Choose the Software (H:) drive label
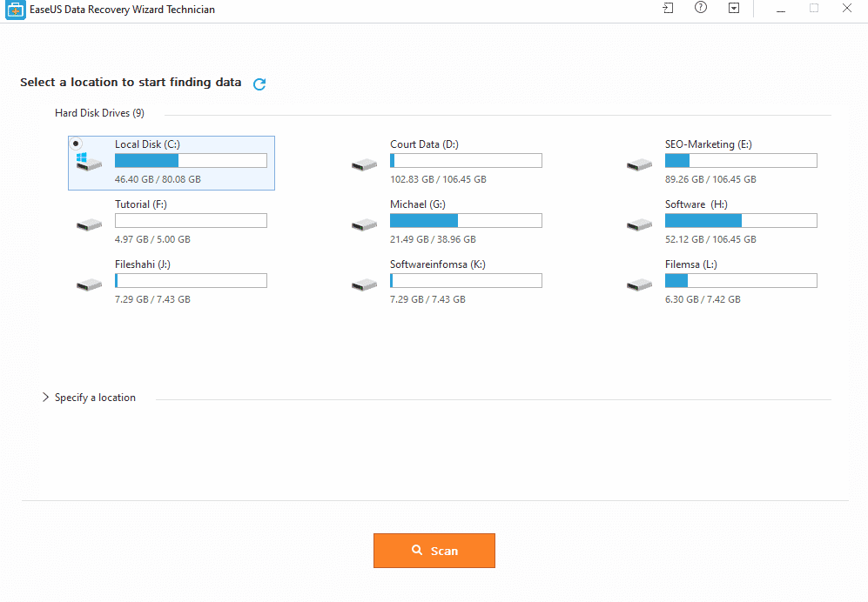The image size is (868, 602). tap(696, 204)
